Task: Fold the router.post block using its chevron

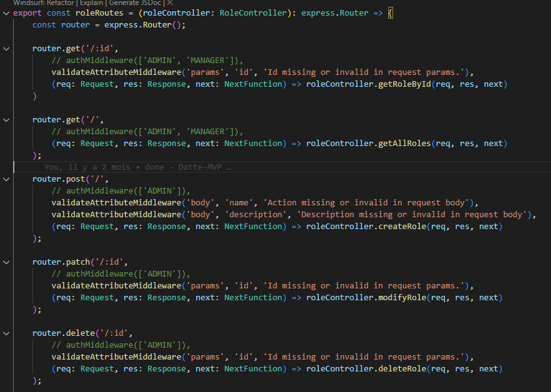Action: coord(6,179)
